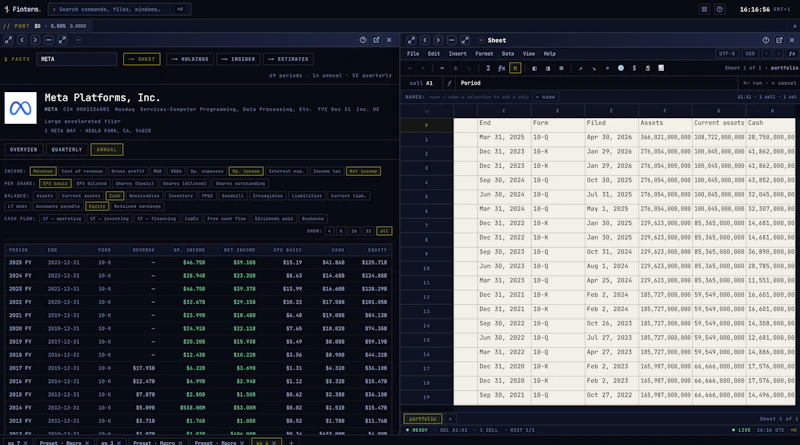Open the UTF-8 encoding selector
The image size is (800, 445).
727,54
